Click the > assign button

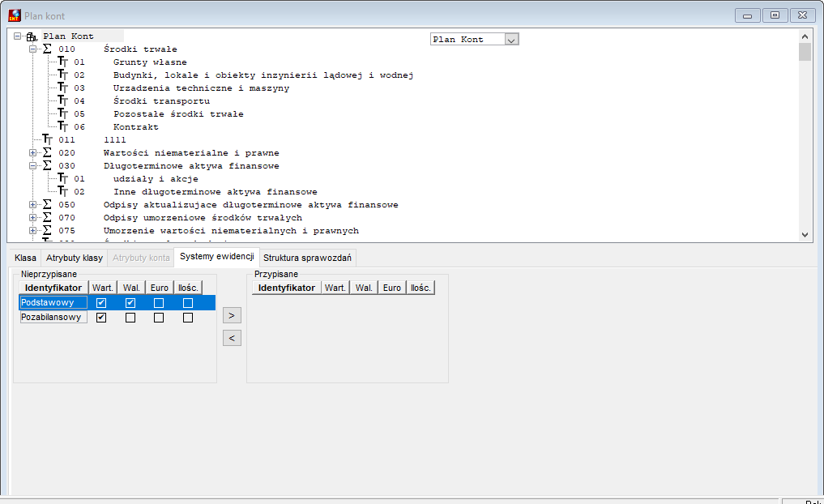tap(232, 315)
